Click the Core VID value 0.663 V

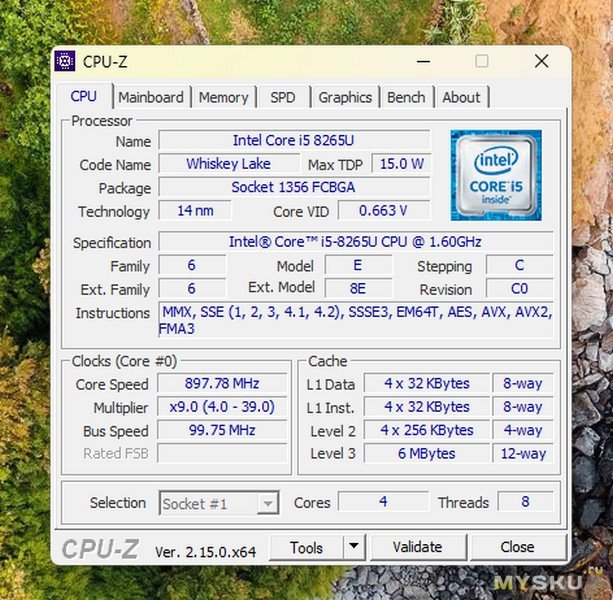(384, 211)
